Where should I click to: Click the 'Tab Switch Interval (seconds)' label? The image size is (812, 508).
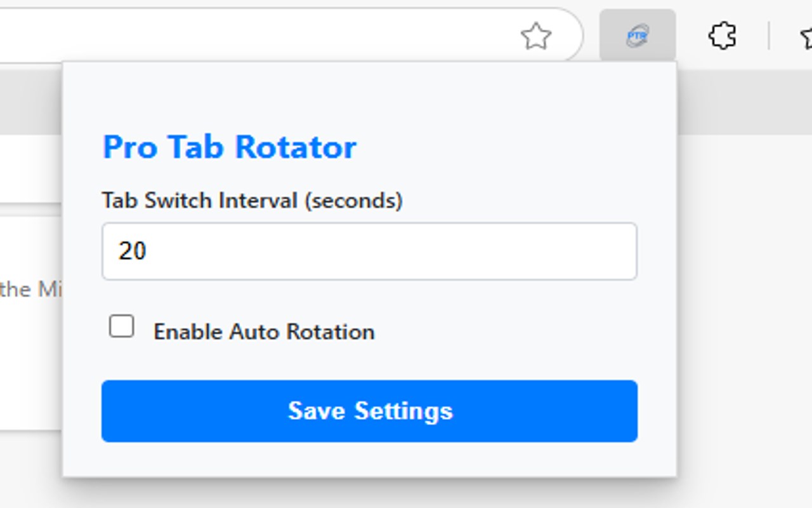coord(252,201)
